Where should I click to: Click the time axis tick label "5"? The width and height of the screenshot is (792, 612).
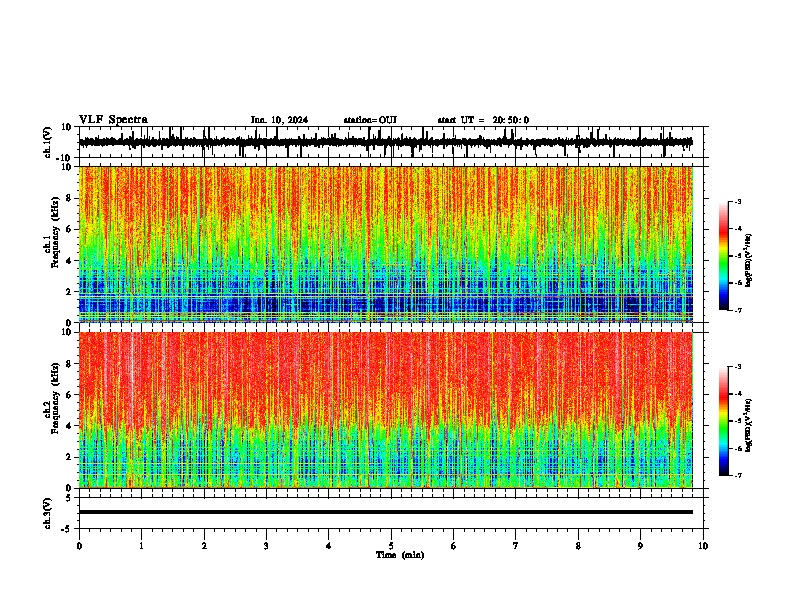pos(391,546)
